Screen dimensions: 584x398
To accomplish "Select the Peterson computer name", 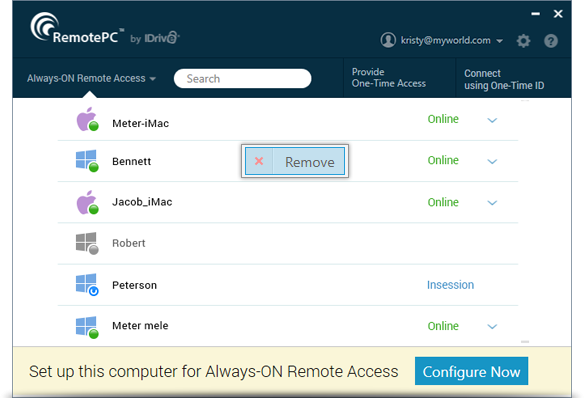I will 134,285.
